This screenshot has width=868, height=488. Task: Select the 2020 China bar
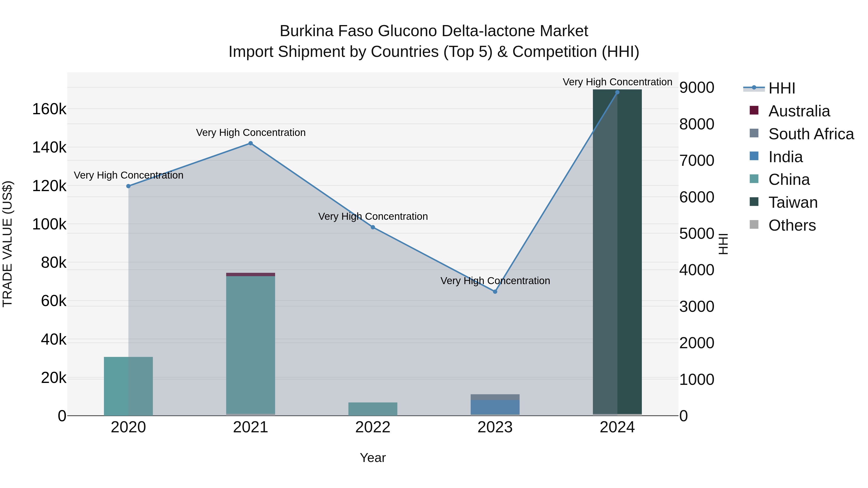(x=128, y=386)
